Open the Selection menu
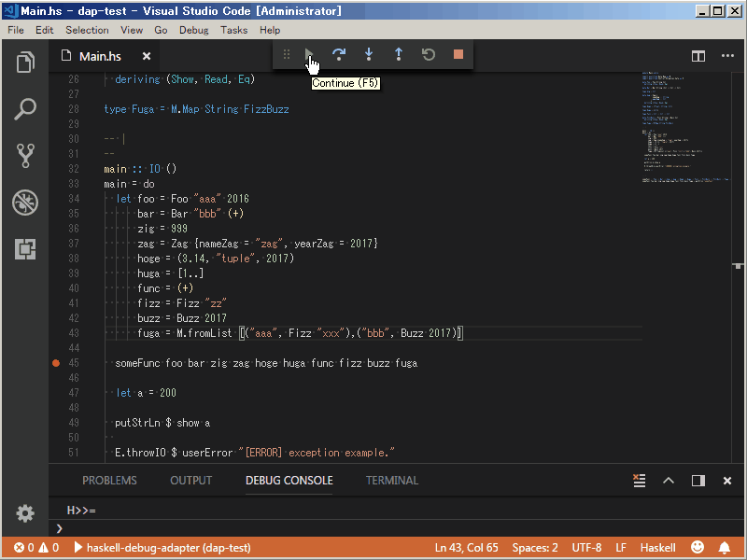Screen dimensions: 747x560 point(87,30)
